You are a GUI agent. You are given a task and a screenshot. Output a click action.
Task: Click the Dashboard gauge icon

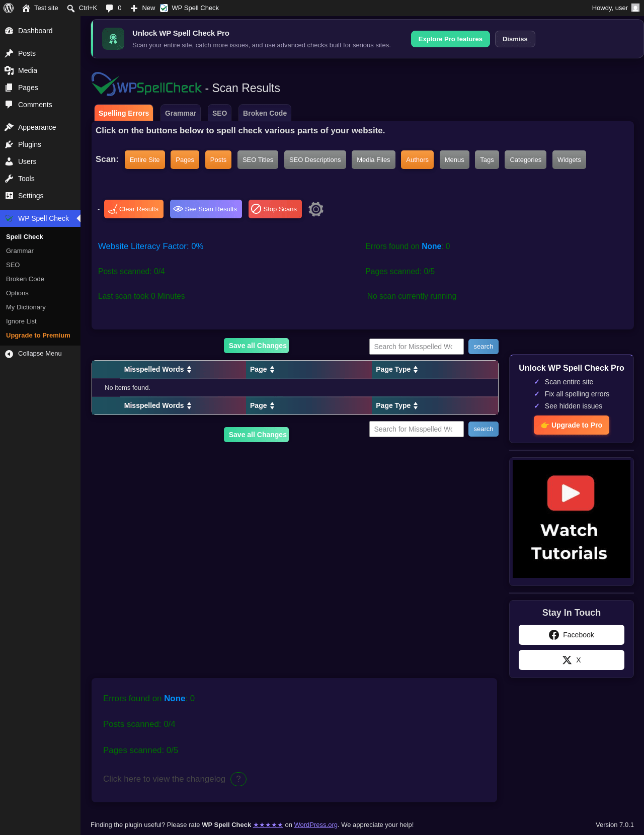coord(9,31)
